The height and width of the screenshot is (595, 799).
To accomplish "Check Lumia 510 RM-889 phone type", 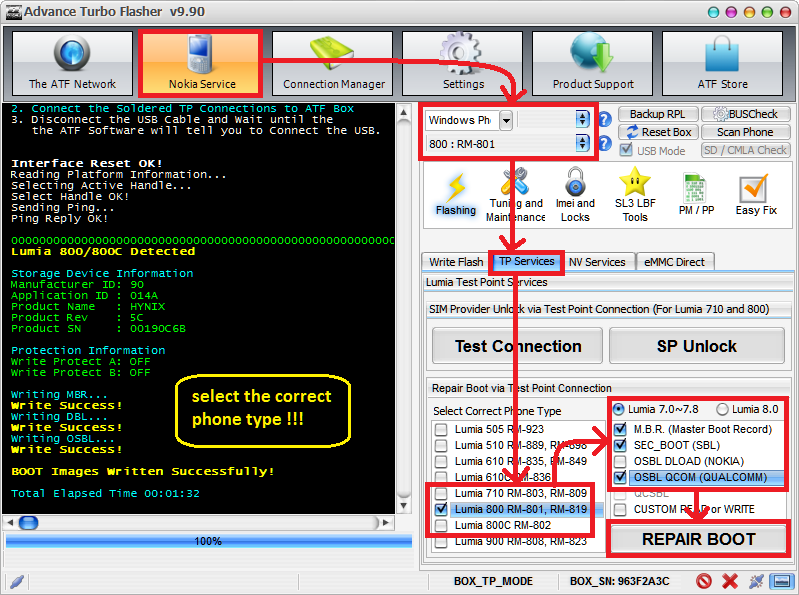I will tap(441, 446).
